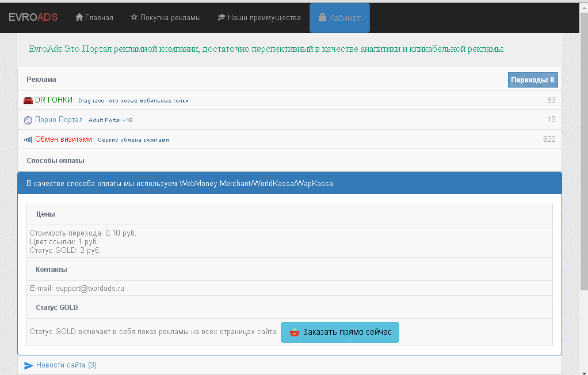Go to Покупка рекламы page
This screenshot has height=375, width=588.
click(x=171, y=18)
